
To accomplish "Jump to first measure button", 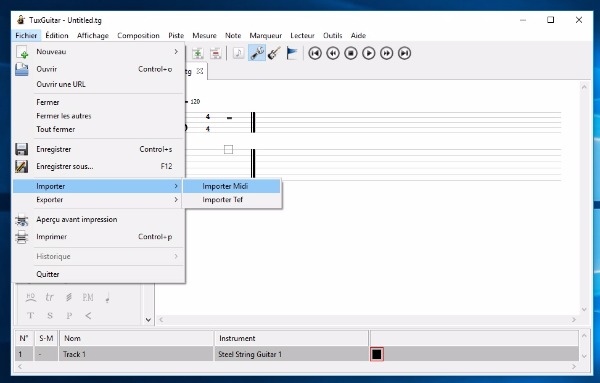I will coord(315,53).
